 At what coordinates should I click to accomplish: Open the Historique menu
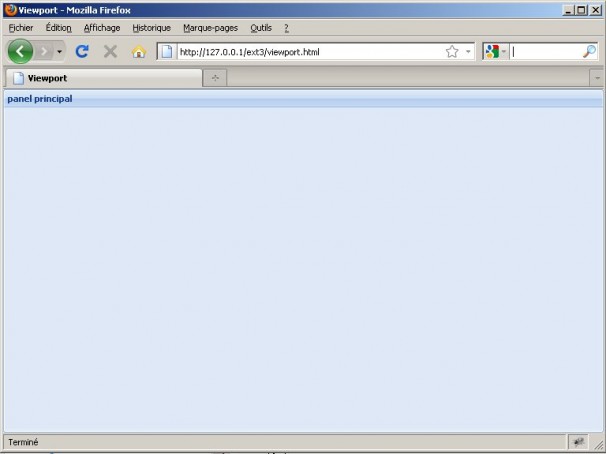click(x=151, y=28)
